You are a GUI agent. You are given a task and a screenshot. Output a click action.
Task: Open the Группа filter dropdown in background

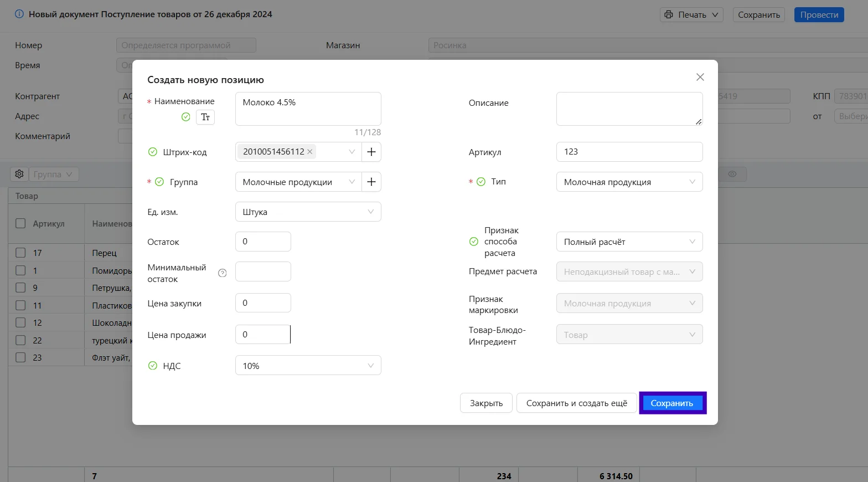coord(54,174)
